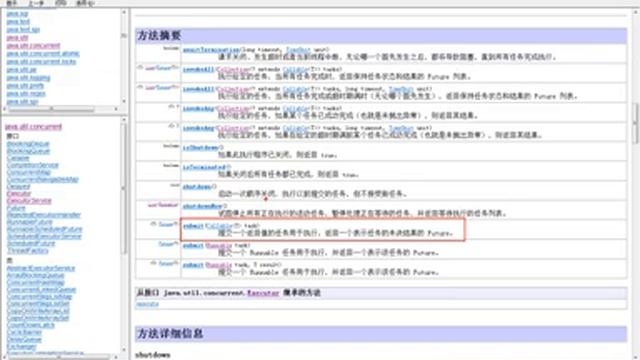Click down arrow of class list scrollbar
This screenshot has width=640, height=360.
tap(124, 350)
